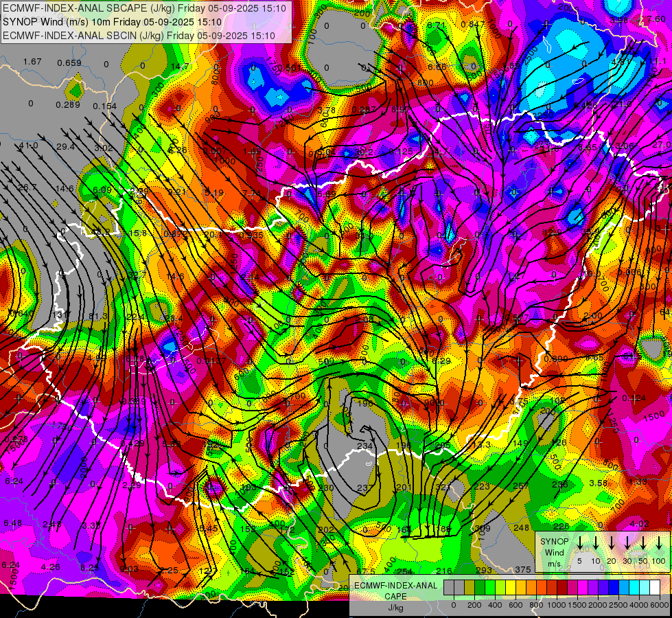Image resolution: width=672 pixels, height=618 pixels.
Task: Click the CIN value 29.4
Action: [66, 147]
